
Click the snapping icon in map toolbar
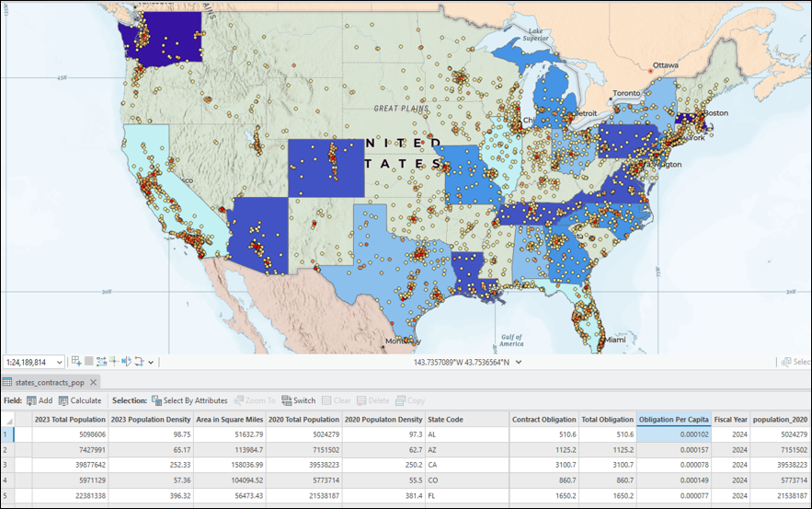(101, 362)
